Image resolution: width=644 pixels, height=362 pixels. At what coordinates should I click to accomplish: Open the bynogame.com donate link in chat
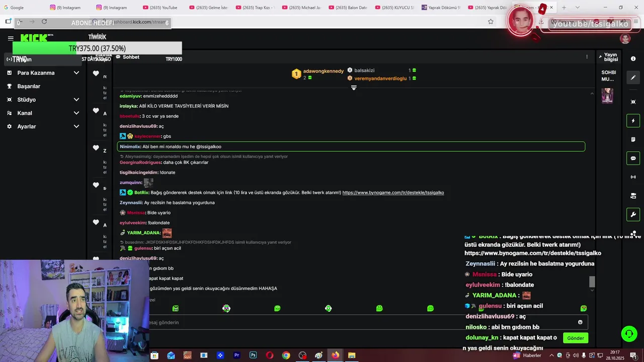point(393,193)
